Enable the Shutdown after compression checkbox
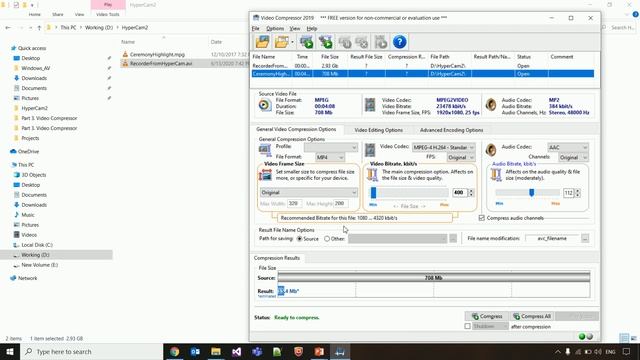 click(467, 326)
